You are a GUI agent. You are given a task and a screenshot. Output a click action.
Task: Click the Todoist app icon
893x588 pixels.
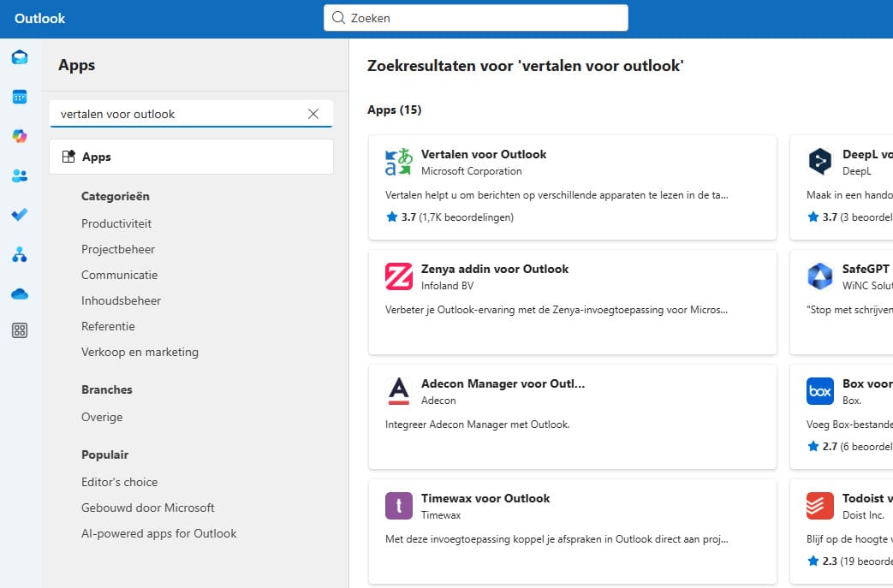tap(820, 506)
